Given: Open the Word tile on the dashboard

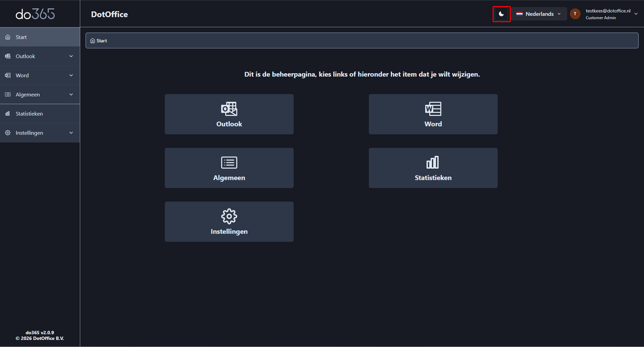Looking at the screenshot, I should coord(433,114).
